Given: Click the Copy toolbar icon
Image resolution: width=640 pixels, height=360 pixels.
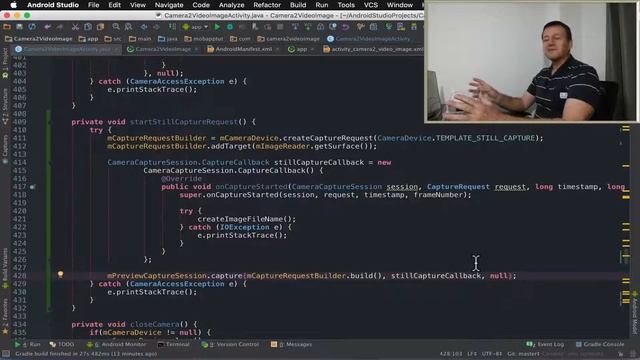Looking at the screenshot, I should coord(88,27).
